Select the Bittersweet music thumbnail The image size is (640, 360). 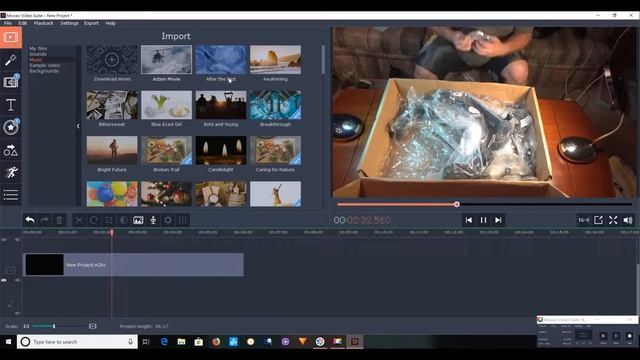point(112,105)
